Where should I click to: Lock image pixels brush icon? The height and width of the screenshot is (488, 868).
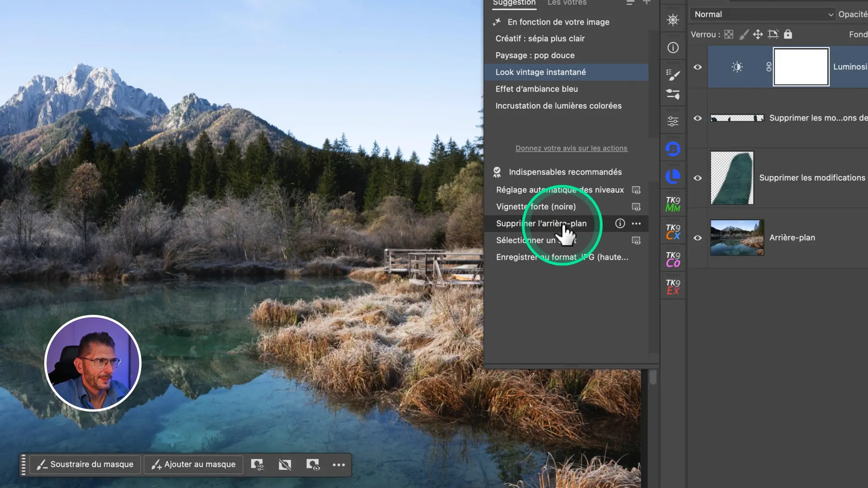click(x=744, y=34)
